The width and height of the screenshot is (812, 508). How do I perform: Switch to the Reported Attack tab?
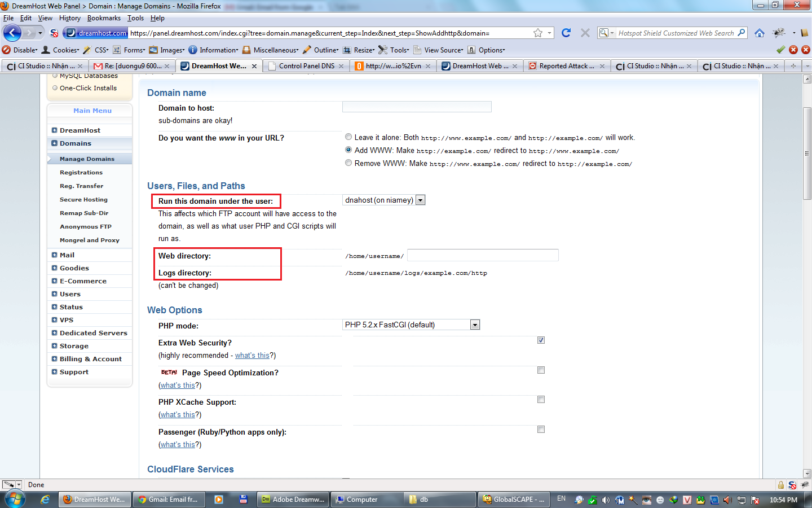566,66
